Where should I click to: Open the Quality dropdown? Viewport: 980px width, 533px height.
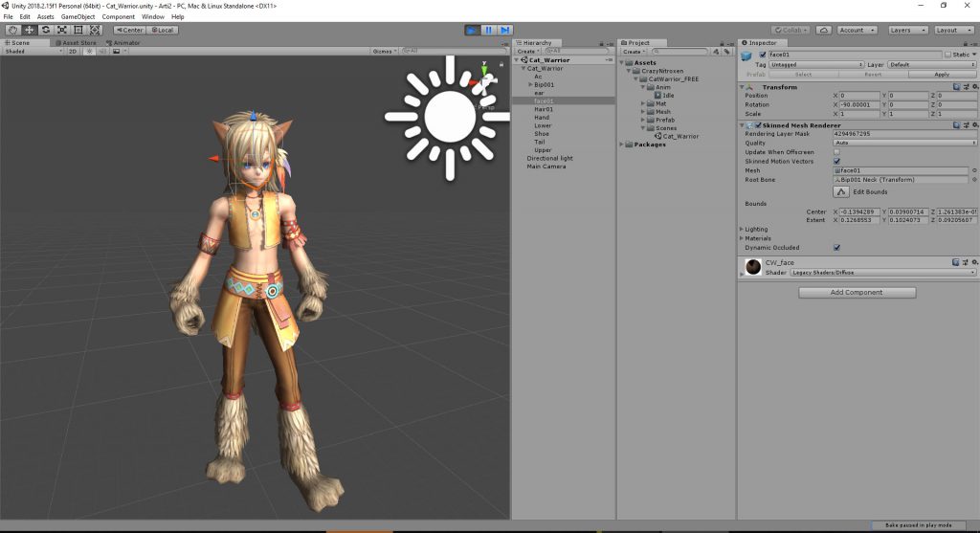pyautogui.click(x=904, y=144)
